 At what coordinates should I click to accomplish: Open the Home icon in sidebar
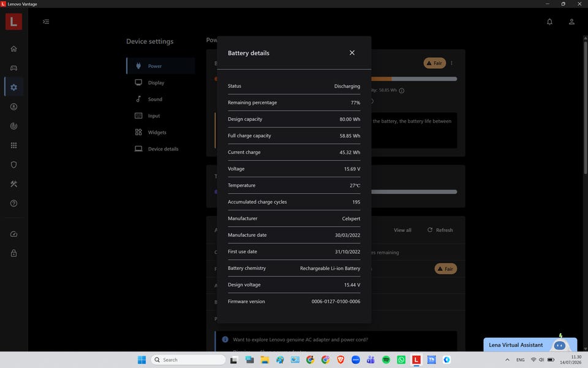[14, 49]
